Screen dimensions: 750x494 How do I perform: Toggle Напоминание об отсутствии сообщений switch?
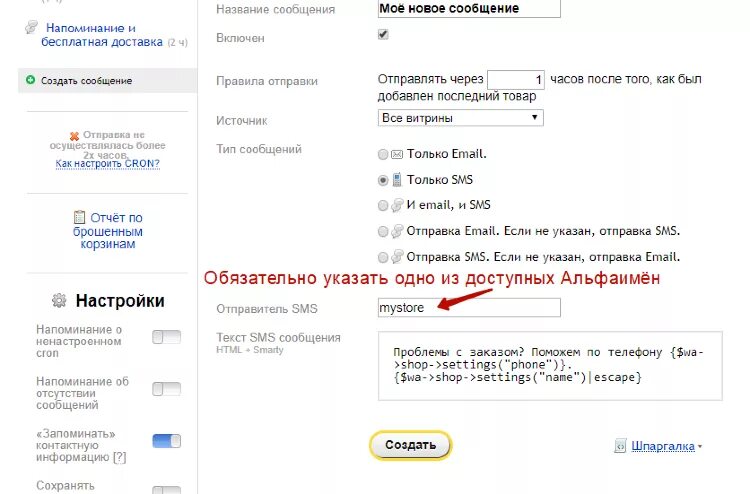tap(166, 389)
